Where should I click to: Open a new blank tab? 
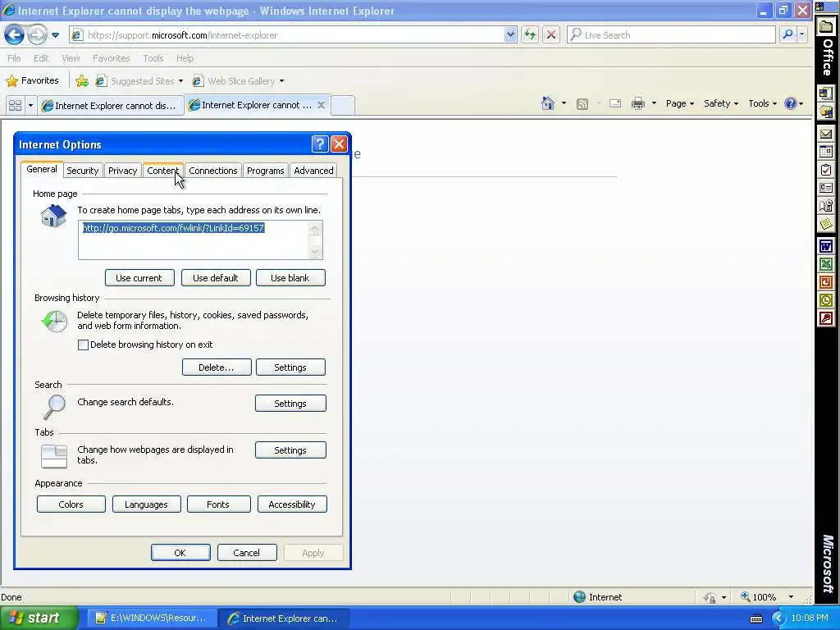tap(343, 105)
